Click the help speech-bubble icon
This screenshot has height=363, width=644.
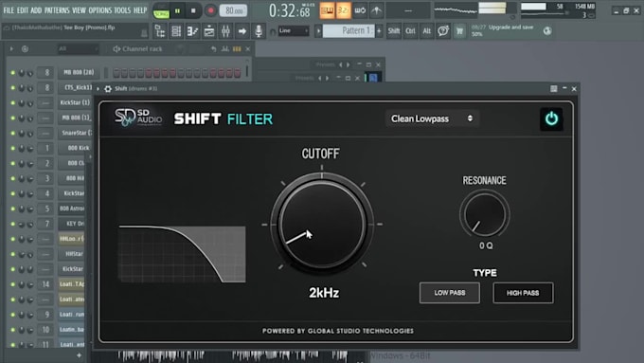tap(443, 31)
